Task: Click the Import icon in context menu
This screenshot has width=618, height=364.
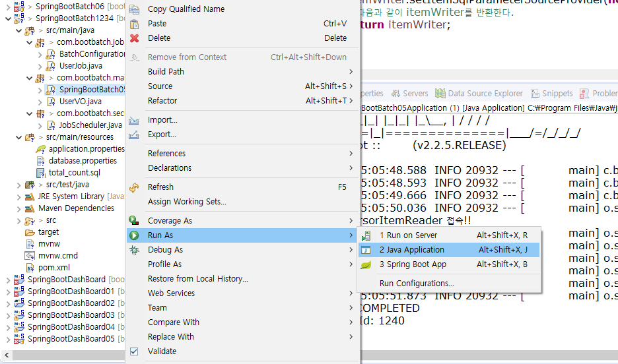Action: tap(134, 120)
